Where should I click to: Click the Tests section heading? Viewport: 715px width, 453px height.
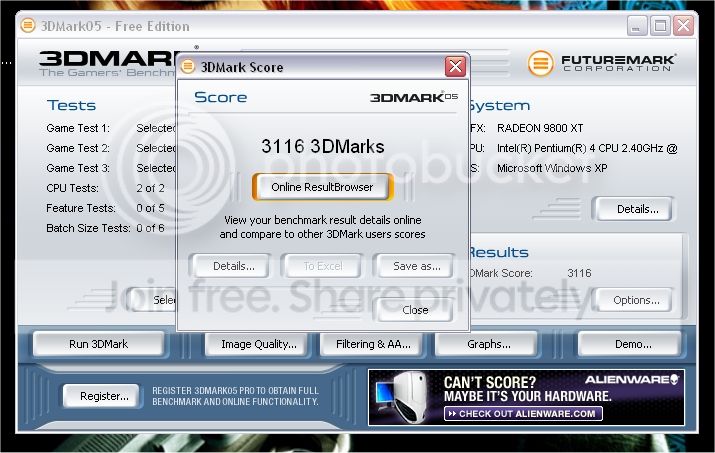tap(71, 105)
